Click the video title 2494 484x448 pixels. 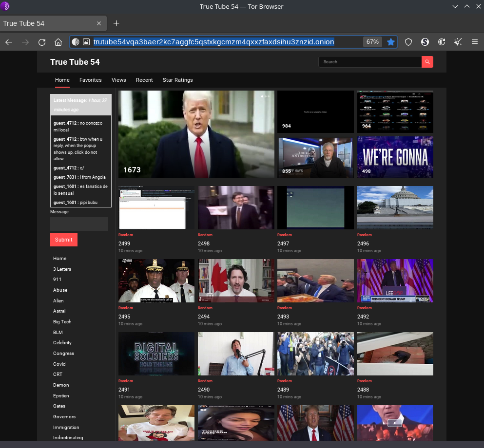204,317
